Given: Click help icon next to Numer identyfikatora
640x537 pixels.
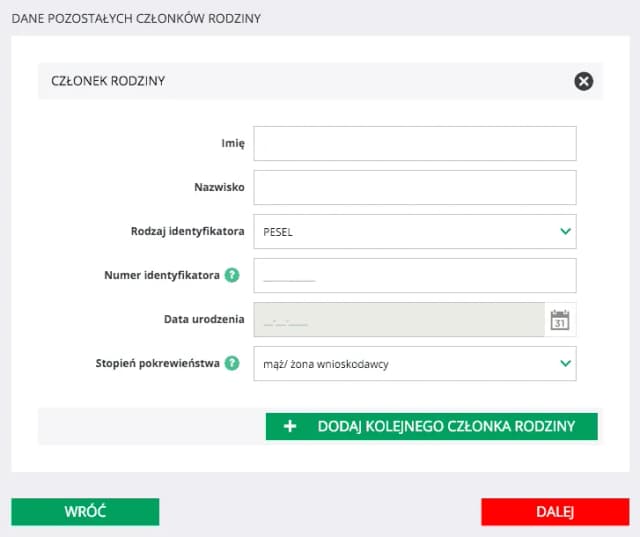Looking at the screenshot, I should [x=232, y=275].
